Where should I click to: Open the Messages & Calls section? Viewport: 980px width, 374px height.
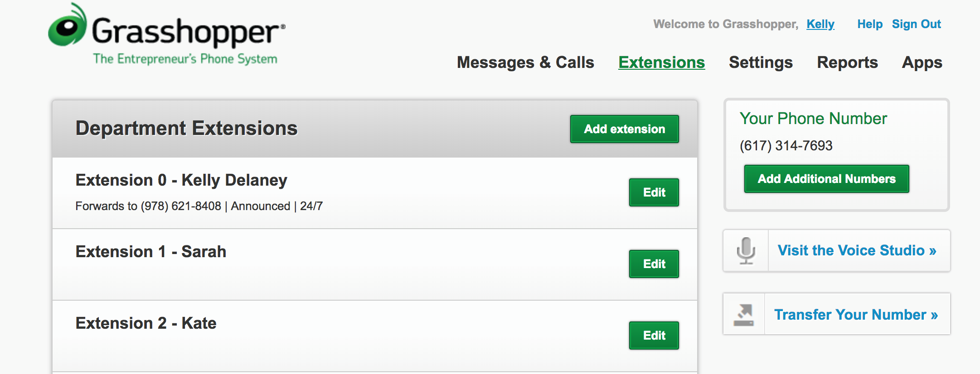[526, 62]
